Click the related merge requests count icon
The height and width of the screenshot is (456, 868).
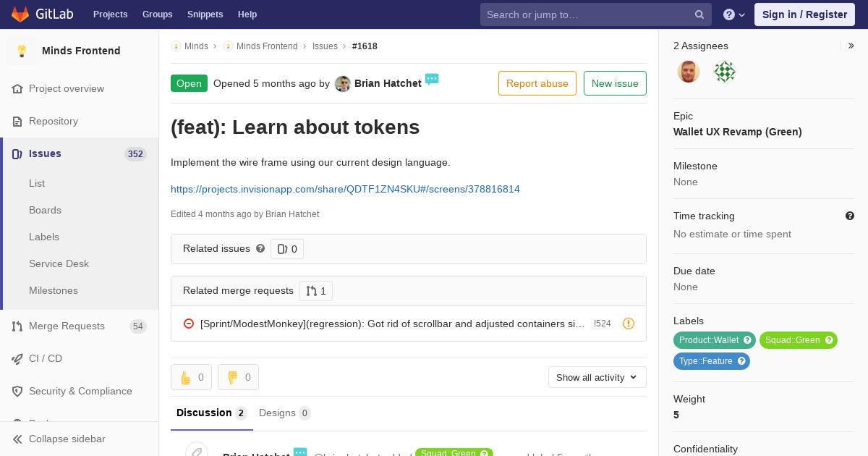312,291
